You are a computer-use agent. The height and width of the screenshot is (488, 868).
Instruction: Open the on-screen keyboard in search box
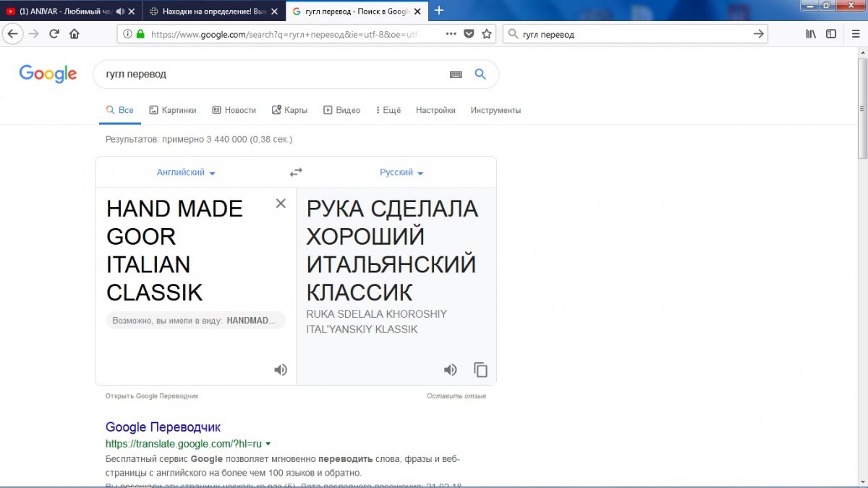[x=456, y=75]
